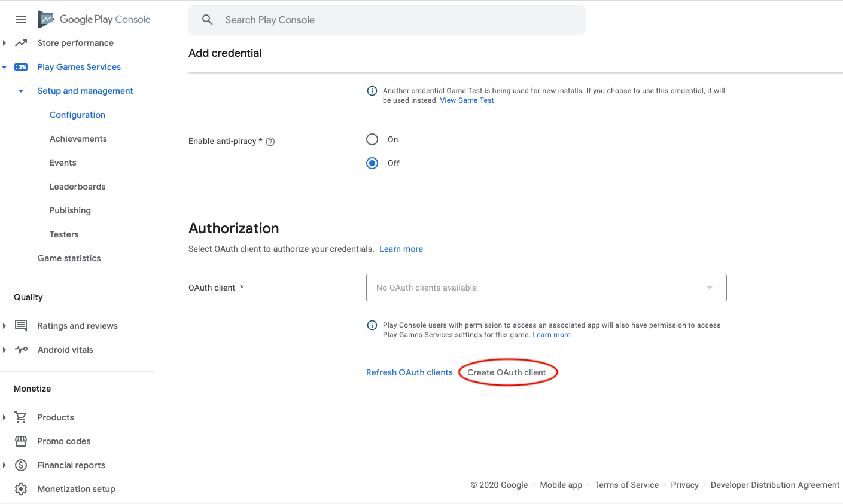Open the hamburger navigation menu

pos(21,20)
